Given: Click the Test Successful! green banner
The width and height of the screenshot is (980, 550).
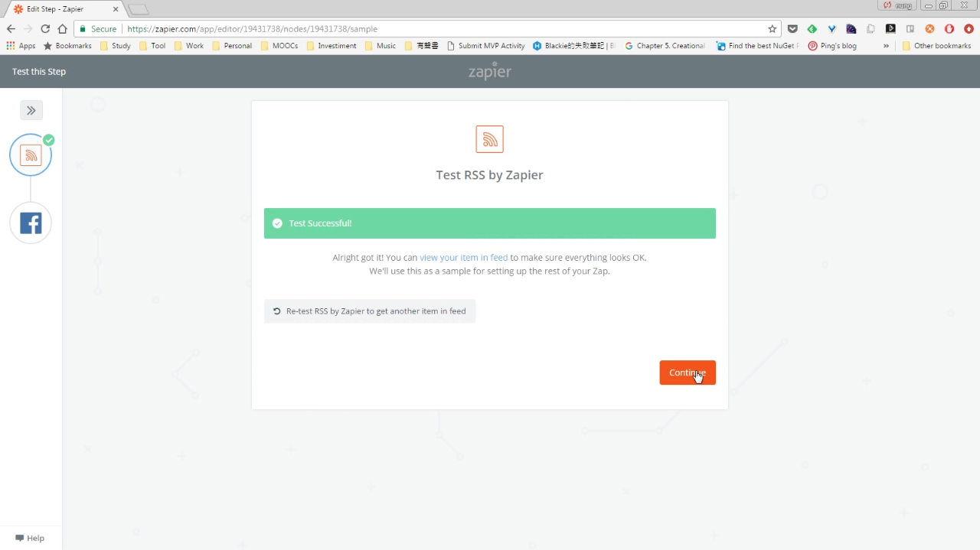Looking at the screenshot, I should point(490,223).
